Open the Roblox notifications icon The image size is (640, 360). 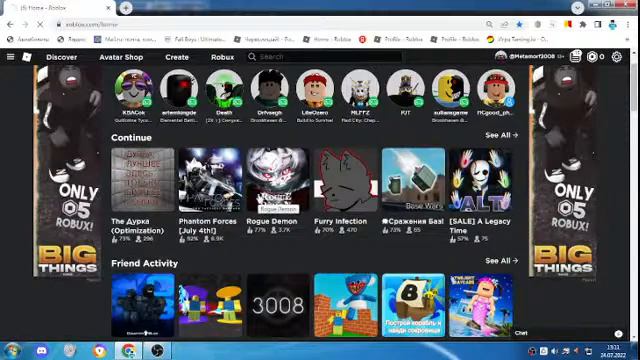(576, 56)
